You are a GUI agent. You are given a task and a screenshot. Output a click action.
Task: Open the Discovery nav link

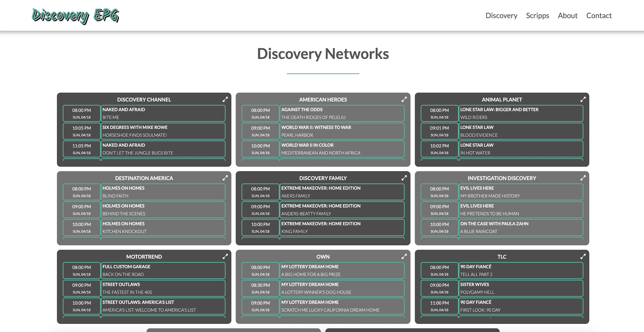(x=501, y=16)
